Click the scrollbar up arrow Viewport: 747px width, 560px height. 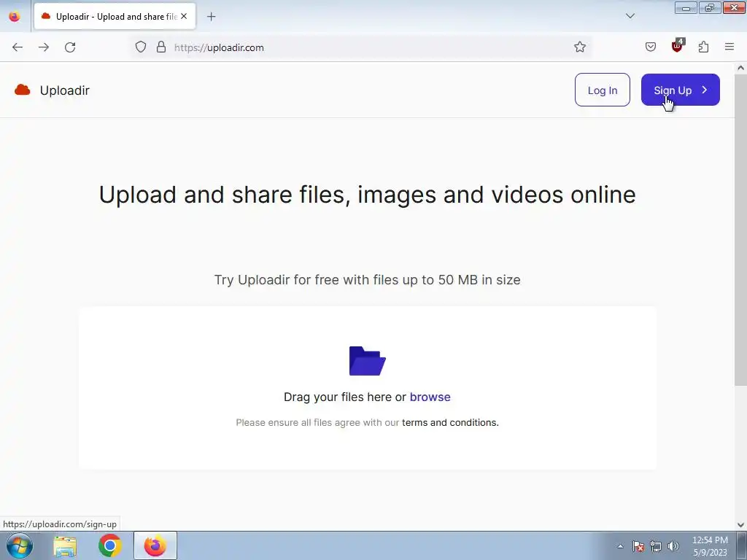click(x=741, y=68)
